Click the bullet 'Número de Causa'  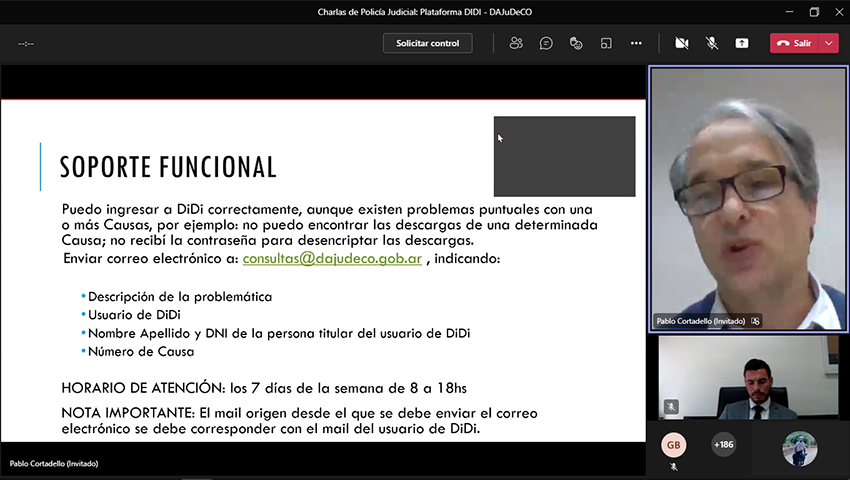tap(141, 351)
